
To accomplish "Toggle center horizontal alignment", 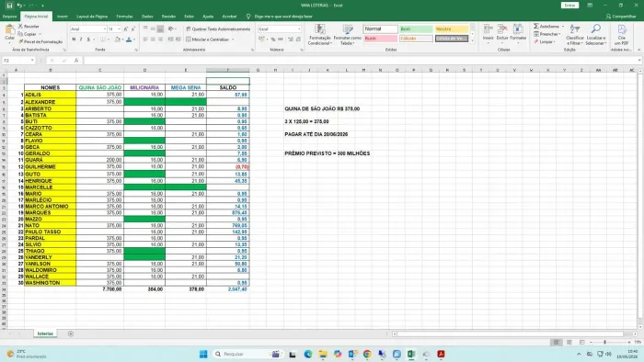I will pos(153,40).
